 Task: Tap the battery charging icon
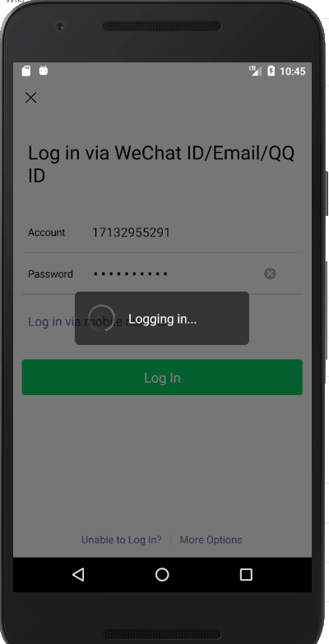[x=271, y=71]
